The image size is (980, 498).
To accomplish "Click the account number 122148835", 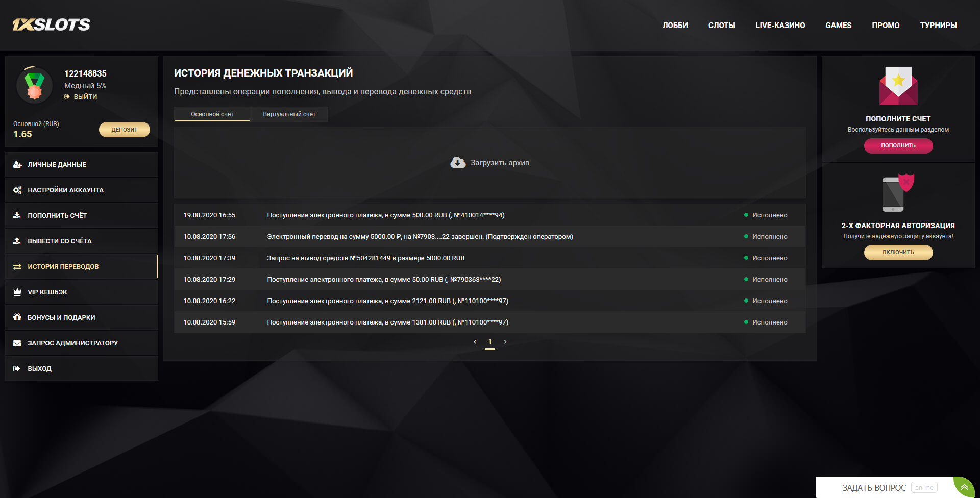I will pyautogui.click(x=85, y=73).
